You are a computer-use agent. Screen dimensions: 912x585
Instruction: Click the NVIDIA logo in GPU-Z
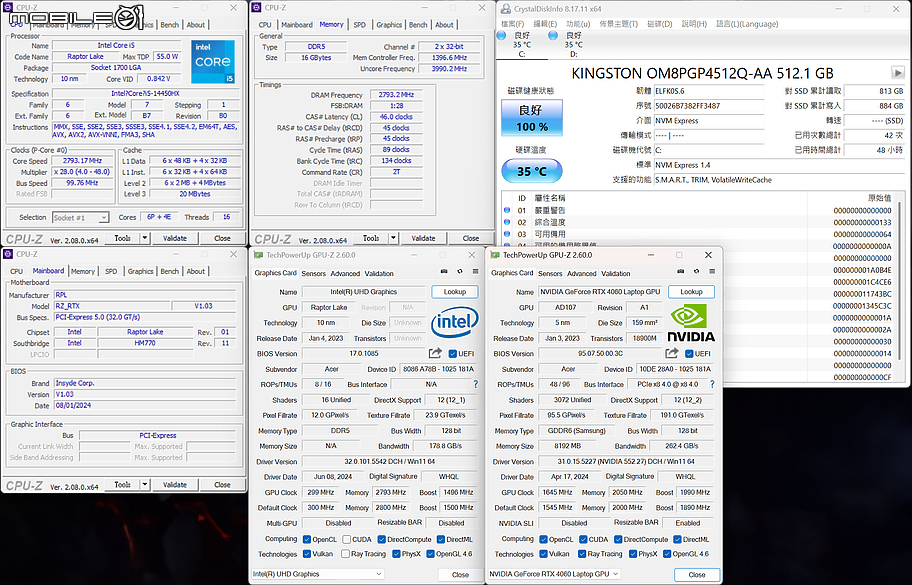click(x=691, y=323)
